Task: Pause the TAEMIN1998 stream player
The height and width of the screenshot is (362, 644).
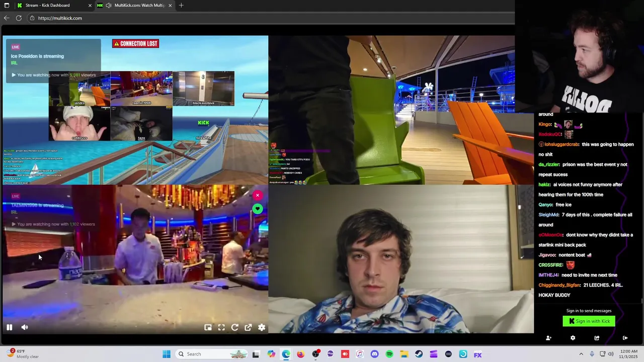Action: click(9, 327)
